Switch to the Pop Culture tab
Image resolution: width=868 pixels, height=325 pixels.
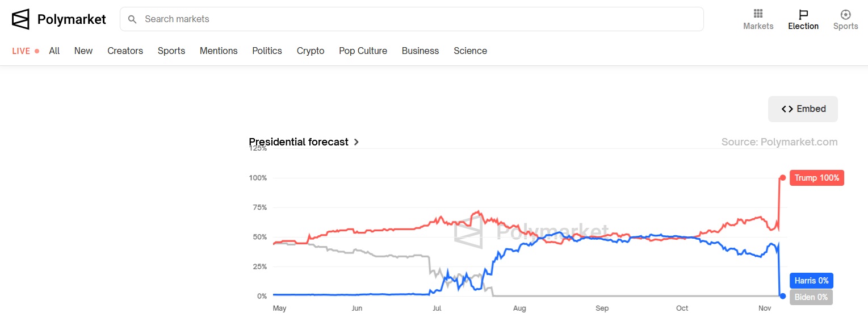point(363,51)
